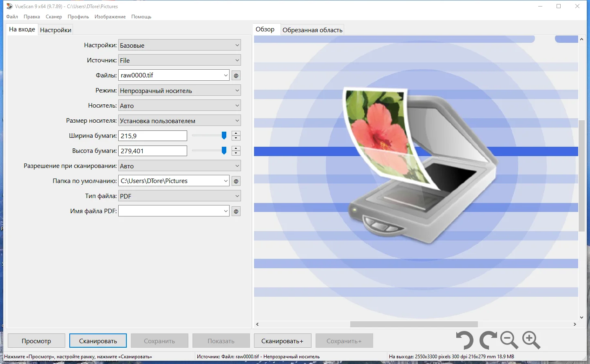The height and width of the screenshot is (364, 590).
Task: Click the @ button next to Папка по умолчанию
Action: tap(236, 181)
